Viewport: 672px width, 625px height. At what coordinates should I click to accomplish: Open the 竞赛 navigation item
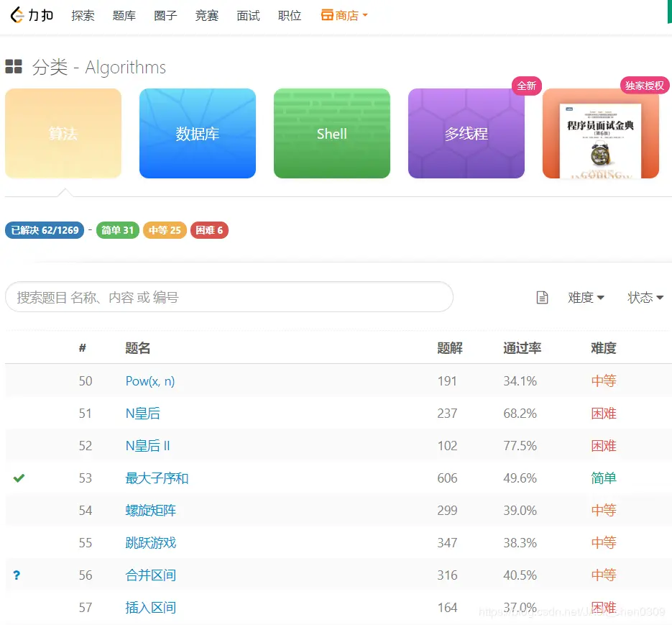click(207, 15)
